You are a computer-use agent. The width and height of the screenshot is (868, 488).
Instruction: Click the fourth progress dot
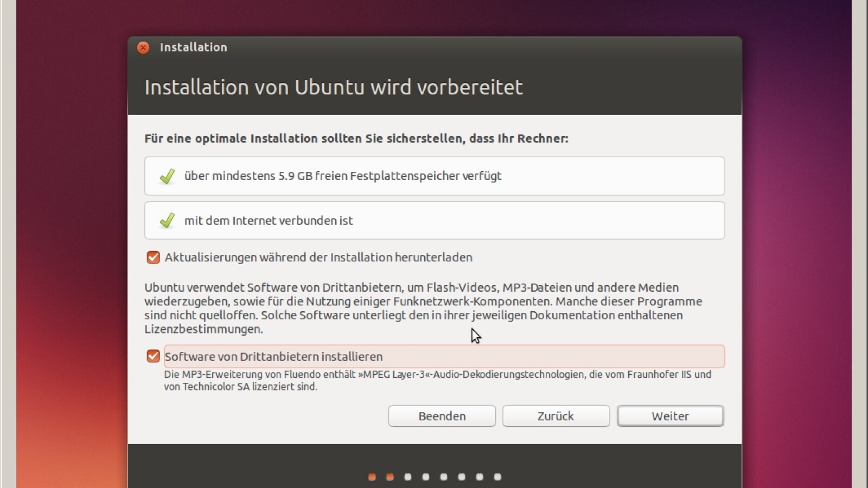(x=426, y=477)
